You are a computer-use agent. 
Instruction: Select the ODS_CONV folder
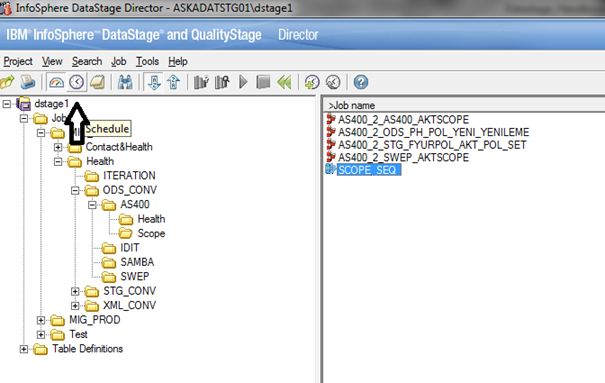tap(130, 190)
